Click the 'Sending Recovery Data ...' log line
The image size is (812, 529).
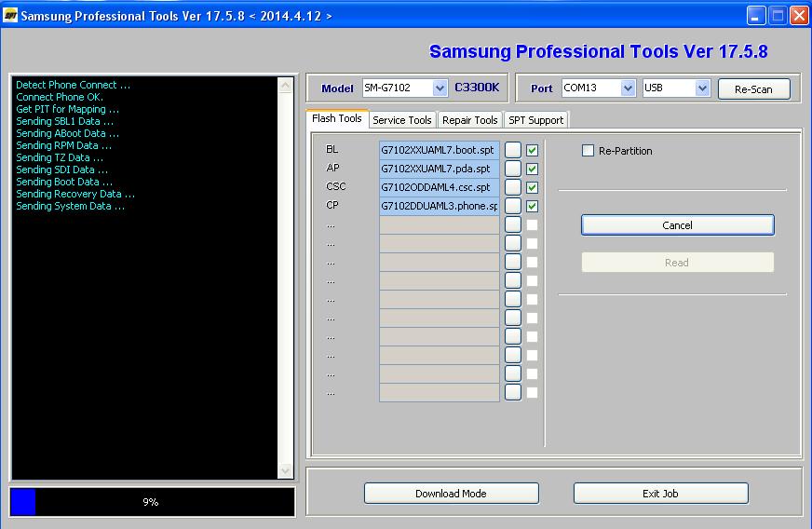[75, 195]
